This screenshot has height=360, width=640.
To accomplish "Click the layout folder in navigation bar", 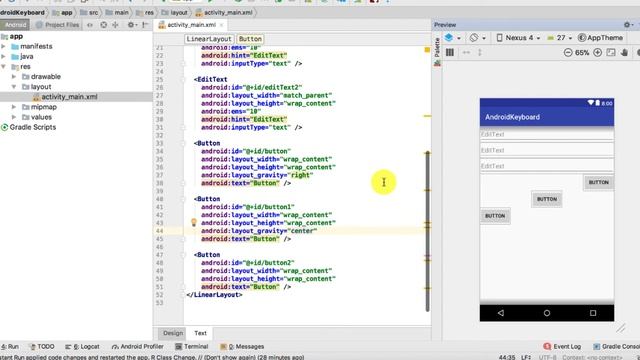I will tap(174, 13).
